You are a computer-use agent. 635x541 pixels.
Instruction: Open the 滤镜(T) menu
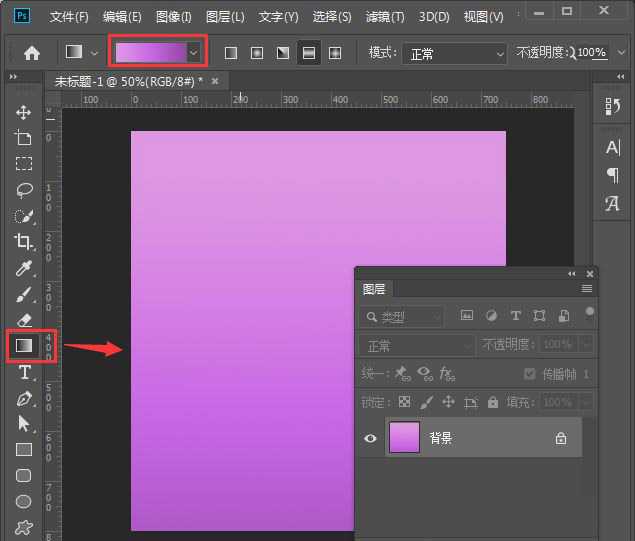[x=385, y=17]
